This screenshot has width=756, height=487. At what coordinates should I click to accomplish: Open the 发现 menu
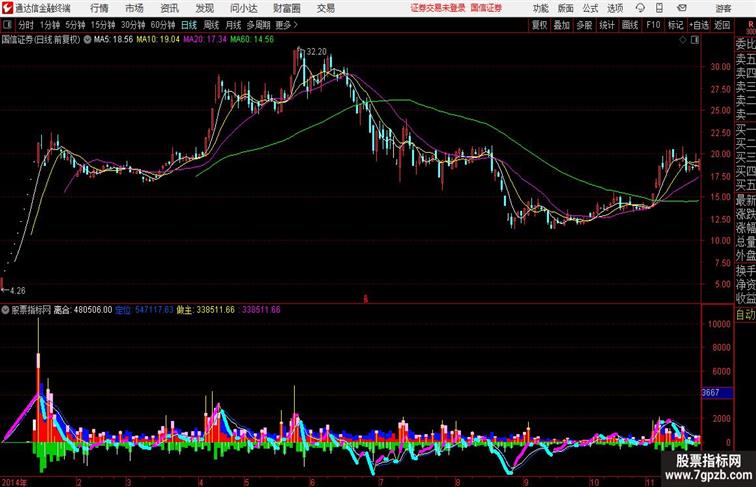(x=204, y=8)
